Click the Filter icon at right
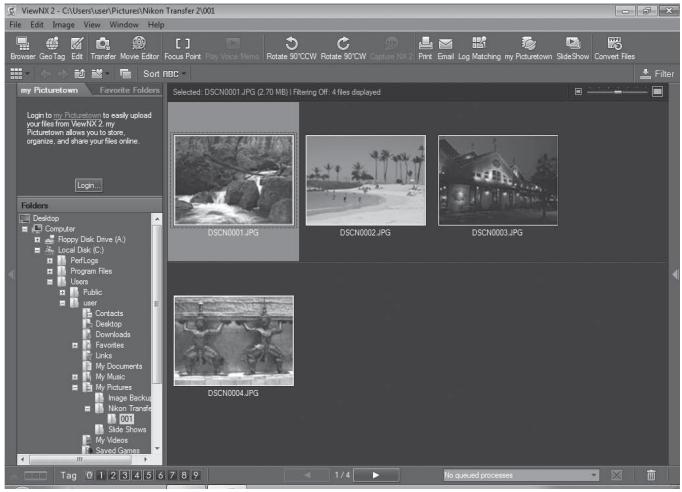 point(657,74)
